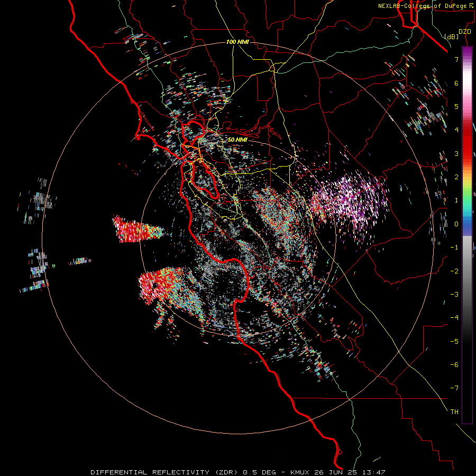
Task: Click the -3 value on color scale
Action: (x=454, y=295)
